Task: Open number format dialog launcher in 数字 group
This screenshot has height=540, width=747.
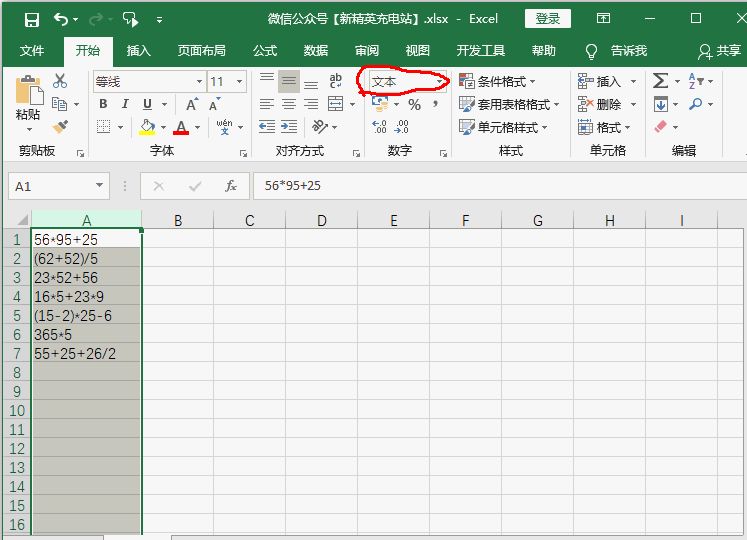Action: coord(444,153)
